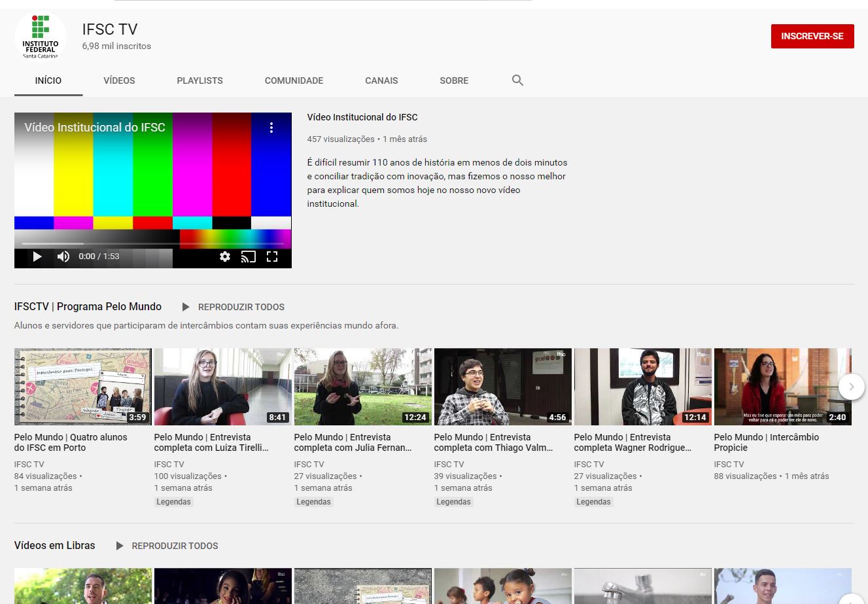This screenshot has height=604, width=868.
Task: Open the CANAIS tab
Action: click(x=381, y=80)
